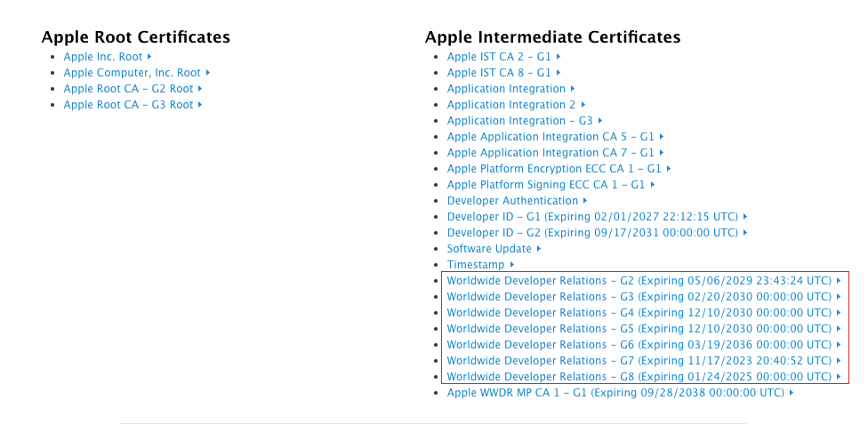Open Apple IST CA 2 - G1 link
The width and height of the screenshot is (868, 424).
pyautogui.click(x=503, y=57)
